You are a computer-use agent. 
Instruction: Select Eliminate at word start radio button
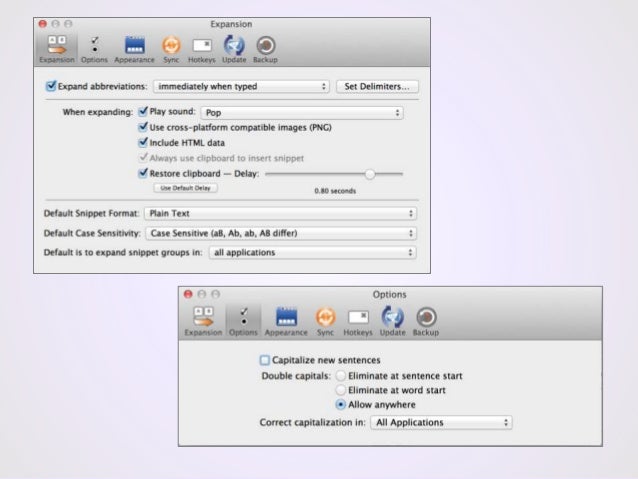(341, 390)
